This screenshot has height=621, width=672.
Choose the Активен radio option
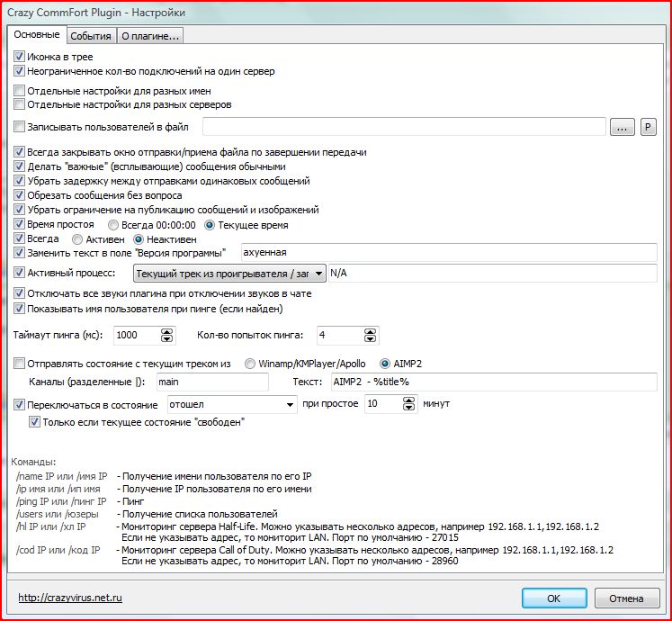click(76, 239)
